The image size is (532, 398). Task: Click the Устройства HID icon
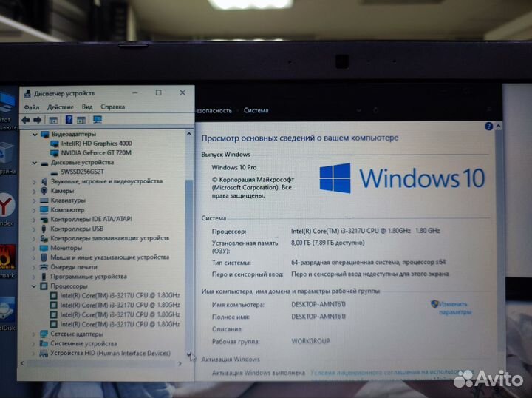[44, 353]
